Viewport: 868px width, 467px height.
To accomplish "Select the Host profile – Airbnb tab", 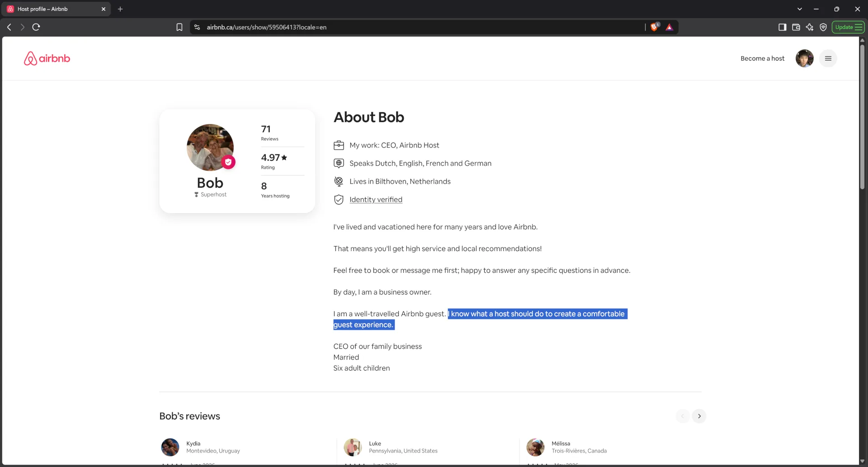I will pyautogui.click(x=56, y=9).
